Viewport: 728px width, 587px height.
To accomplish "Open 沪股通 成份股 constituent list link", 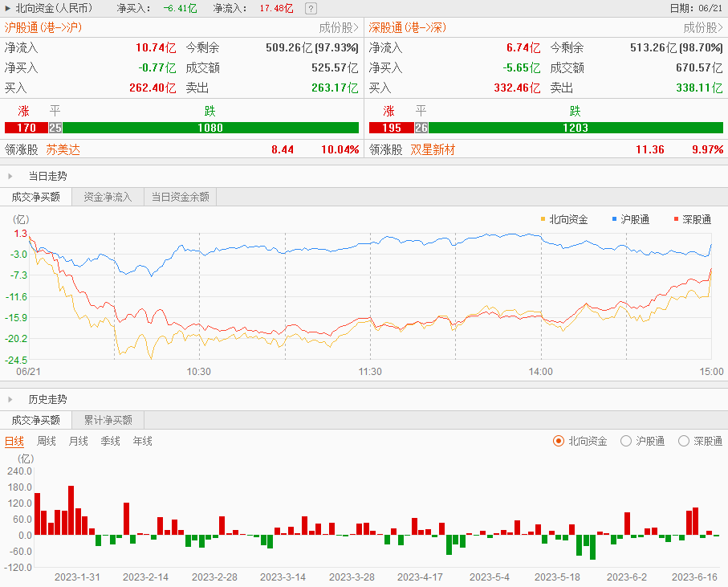I will coord(339,27).
